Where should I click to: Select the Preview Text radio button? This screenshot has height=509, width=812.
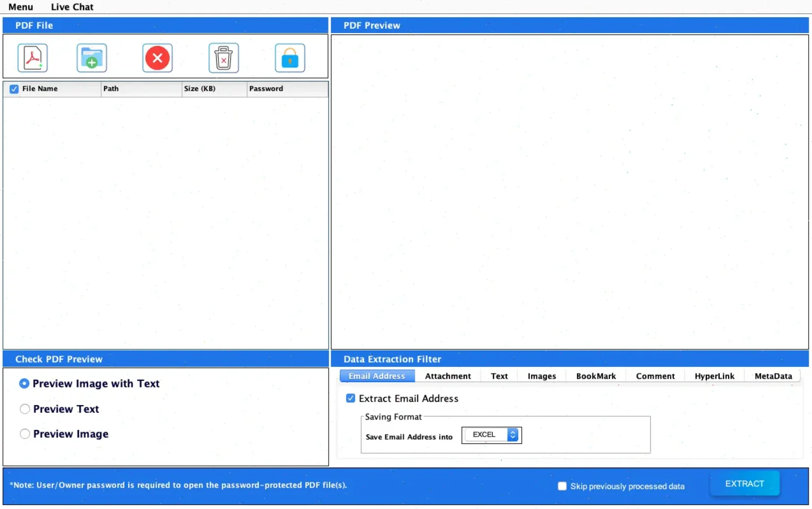(x=25, y=409)
